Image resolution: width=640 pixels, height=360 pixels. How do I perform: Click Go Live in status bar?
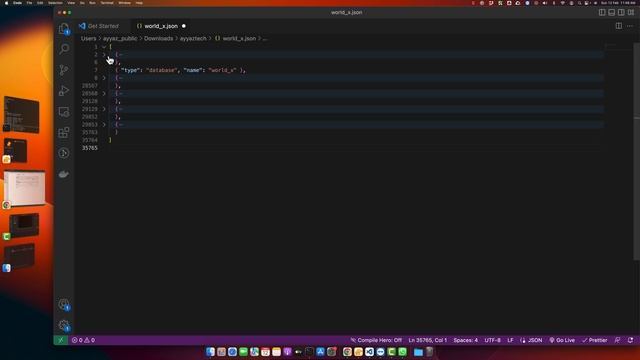pos(562,340)
